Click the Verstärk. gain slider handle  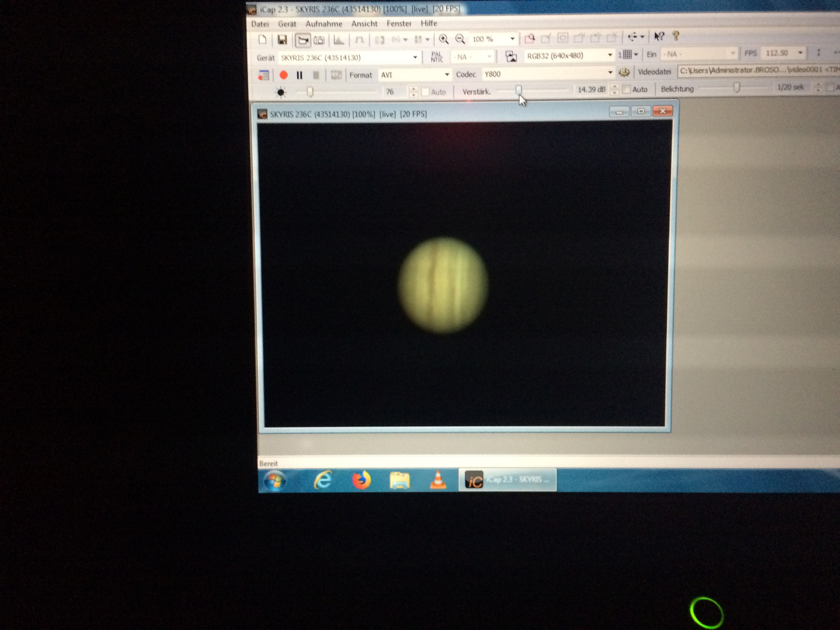pos(518,90)
